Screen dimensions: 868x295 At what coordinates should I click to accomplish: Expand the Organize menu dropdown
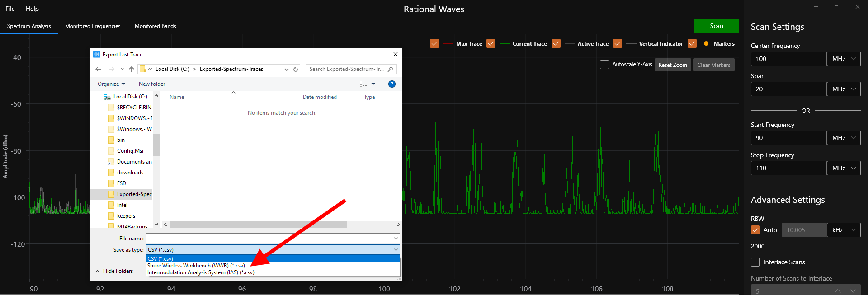click(x=111, y=84)
